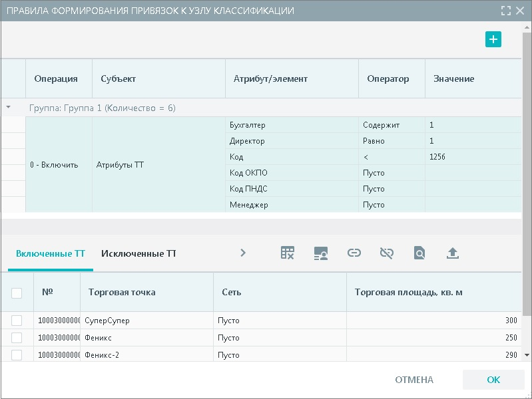Click the 0 - Включить operation cell
Screen dimensions: 532x399
tap(59, 165)
